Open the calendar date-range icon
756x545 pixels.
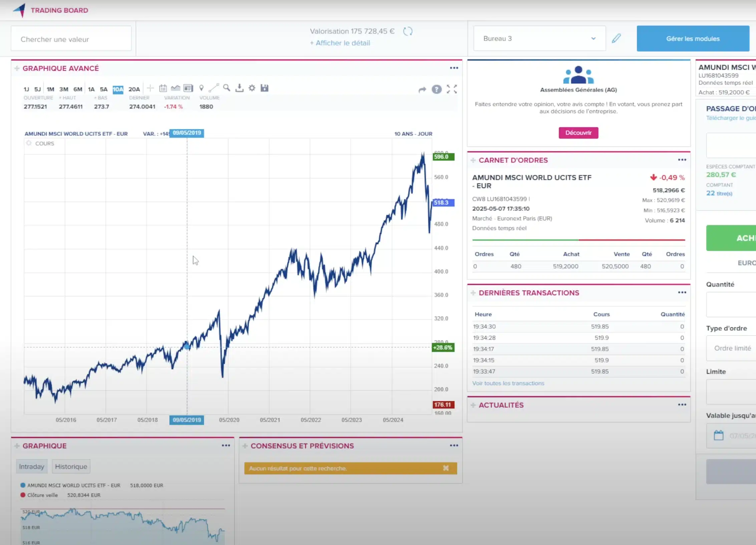(163, 88)
